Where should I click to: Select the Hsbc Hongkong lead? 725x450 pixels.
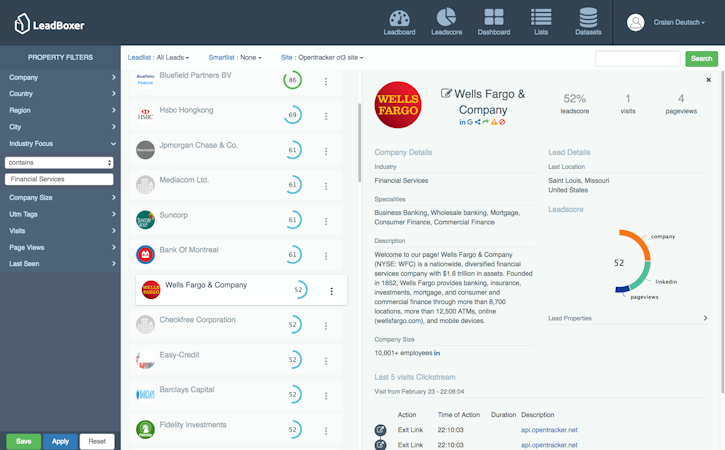click(236, 115)
